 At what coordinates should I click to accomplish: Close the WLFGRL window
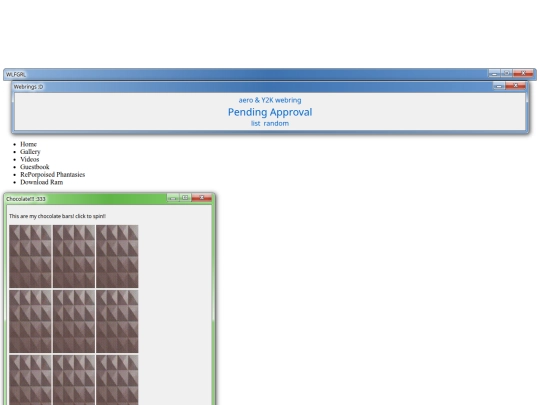click(x=523, y=73)
